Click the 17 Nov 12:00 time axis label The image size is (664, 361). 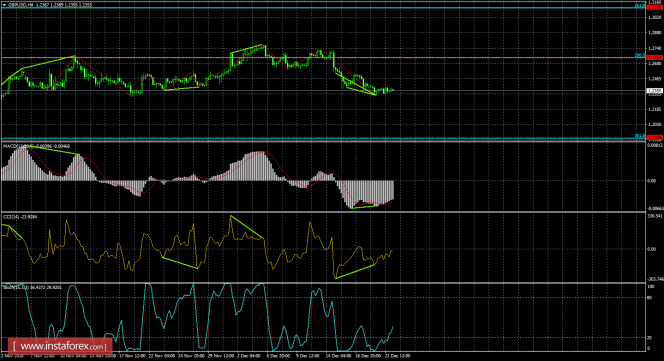point(132,356)
